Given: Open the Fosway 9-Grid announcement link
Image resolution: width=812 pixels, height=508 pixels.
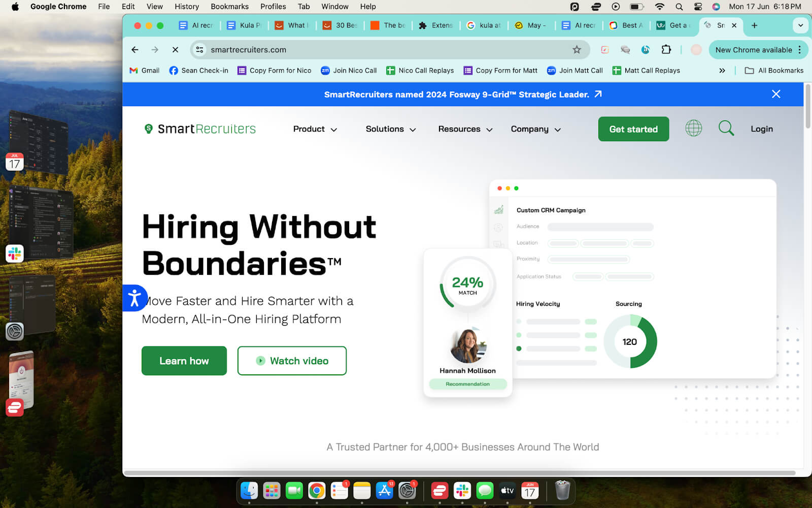Looking at the screenshot, I should tap(463, 94).
